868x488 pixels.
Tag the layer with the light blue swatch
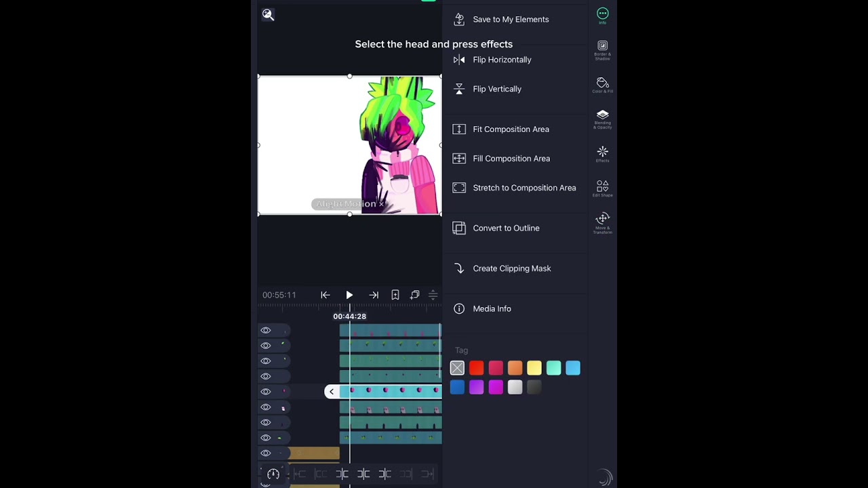[x=573, y=368]
